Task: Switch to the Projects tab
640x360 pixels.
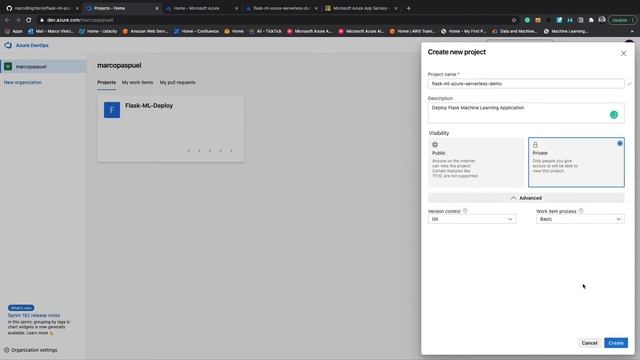Action: pos(107,82)
